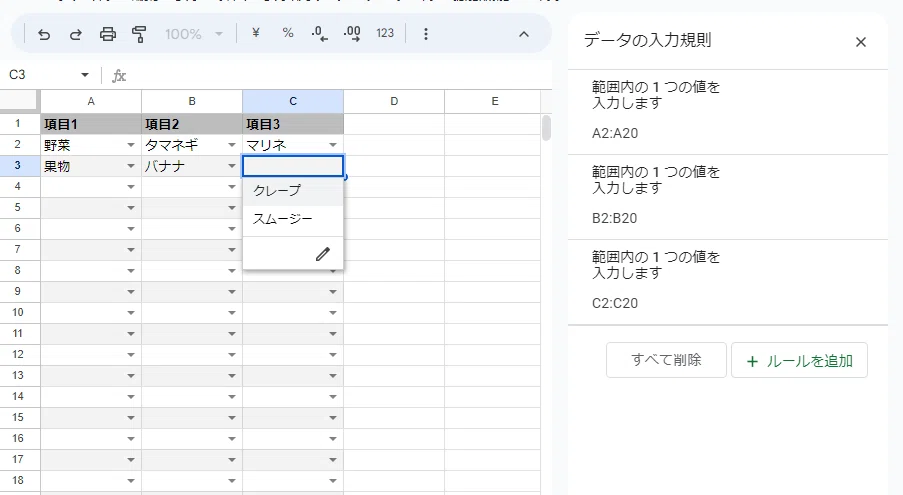Image resolution: width=903 pixels, height=495 pixels.
Task: Open the dropdown arrow in cell A2 野菜
Action: coord(131,145)
